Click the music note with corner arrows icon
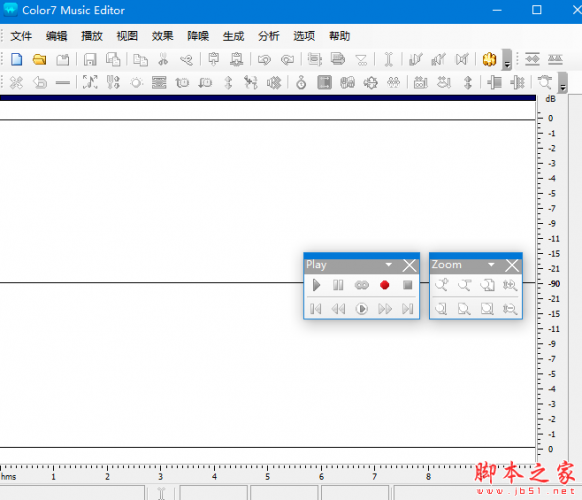582x500 pixels. click(90, 82)
